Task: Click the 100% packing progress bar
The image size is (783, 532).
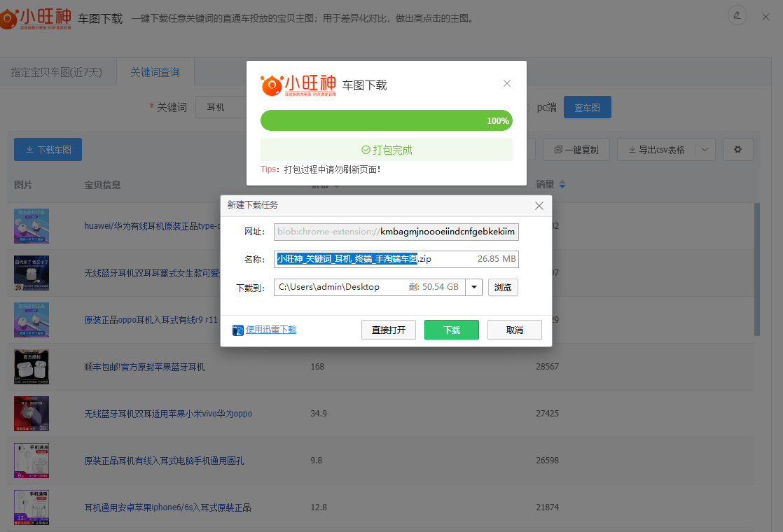Action: click(387, 120)
